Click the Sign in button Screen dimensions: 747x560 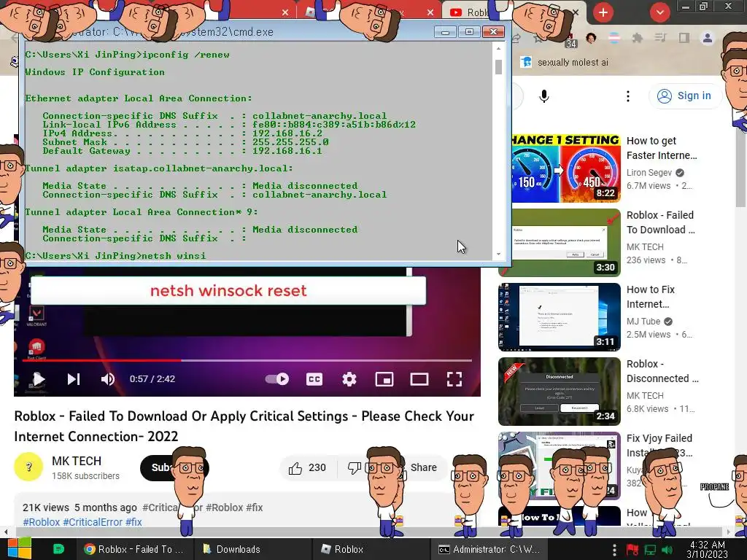click(x=685, y=96)
